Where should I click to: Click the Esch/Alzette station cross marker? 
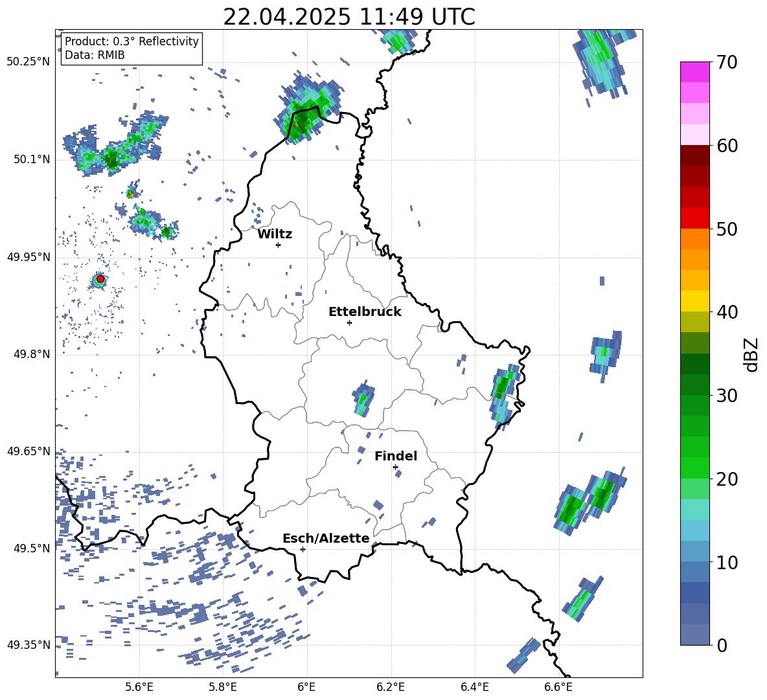pyautogui.click(x=303, y=549)
